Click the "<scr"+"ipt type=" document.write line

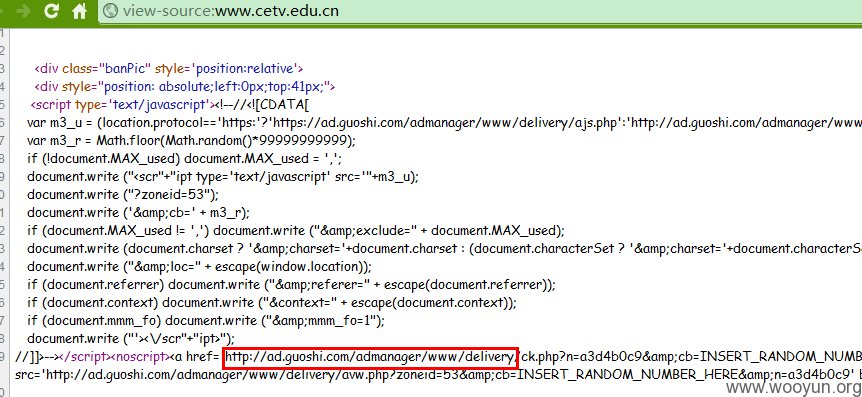coord(223,177)
